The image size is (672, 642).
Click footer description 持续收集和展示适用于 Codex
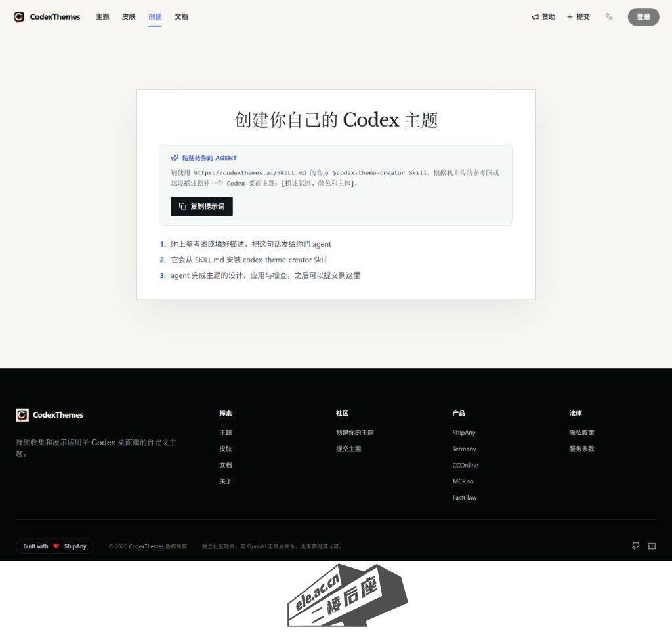[x=96, y=447]
